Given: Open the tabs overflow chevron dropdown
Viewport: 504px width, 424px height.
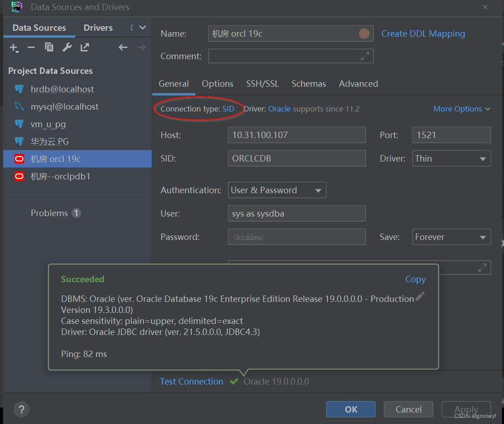Looking at the screenshot, I should (x=142, y=28).
